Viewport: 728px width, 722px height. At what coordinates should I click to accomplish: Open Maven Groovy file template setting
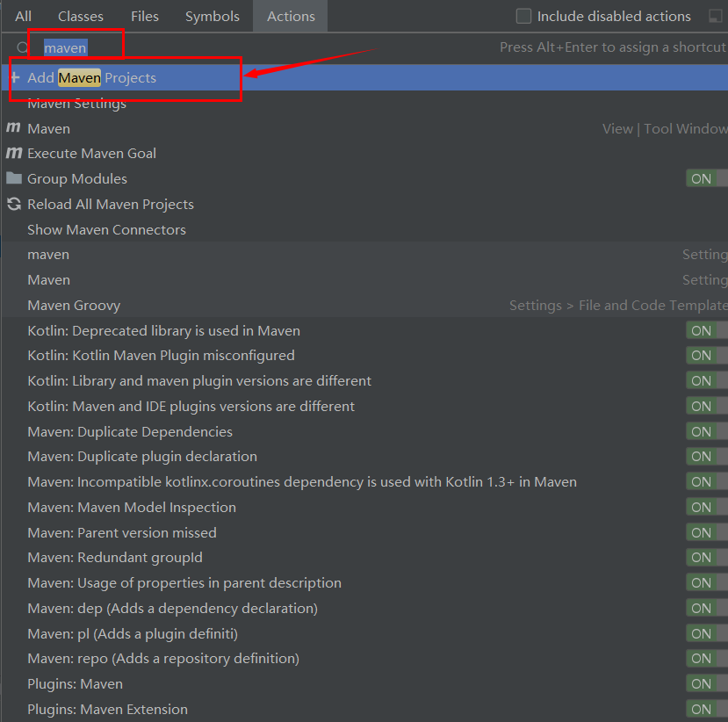pos(364,305)
